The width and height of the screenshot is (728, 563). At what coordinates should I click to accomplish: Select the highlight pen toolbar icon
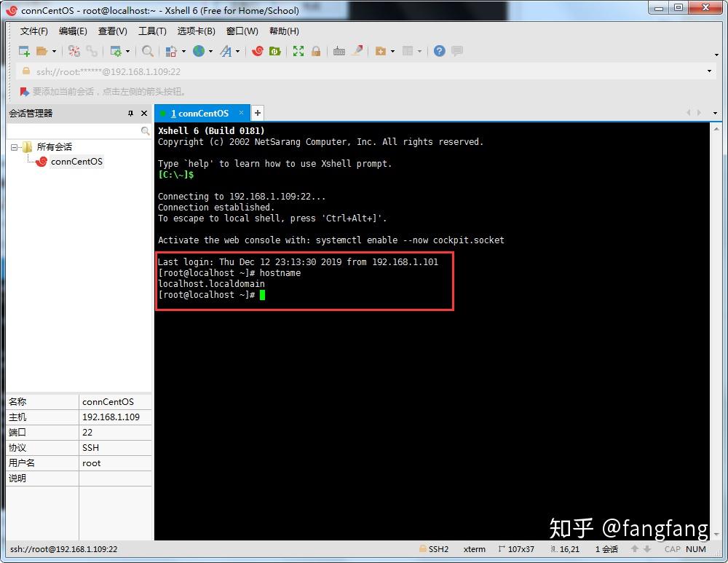(356, 51)
